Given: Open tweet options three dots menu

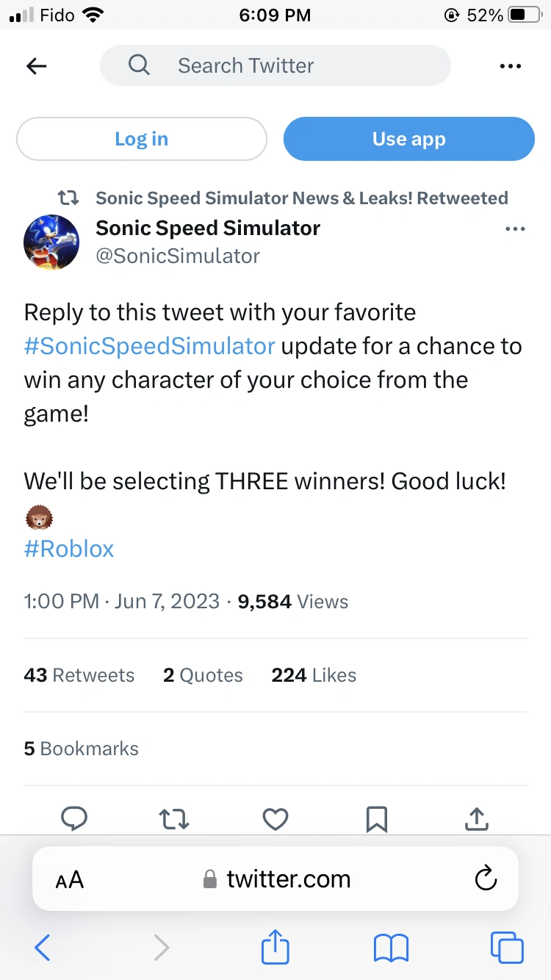Looking at the screenshot, I should [x=516, y=229].
